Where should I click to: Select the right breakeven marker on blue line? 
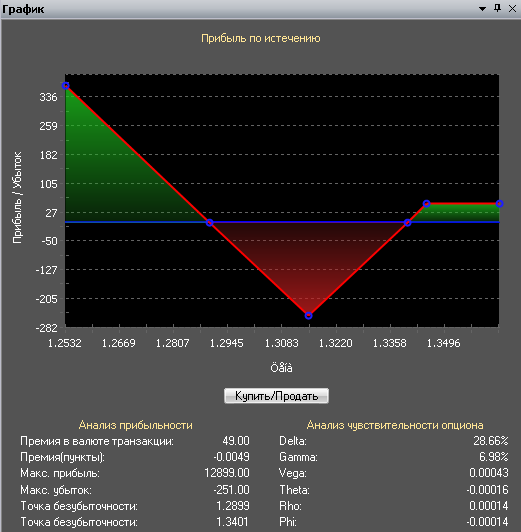coord(408,223)
